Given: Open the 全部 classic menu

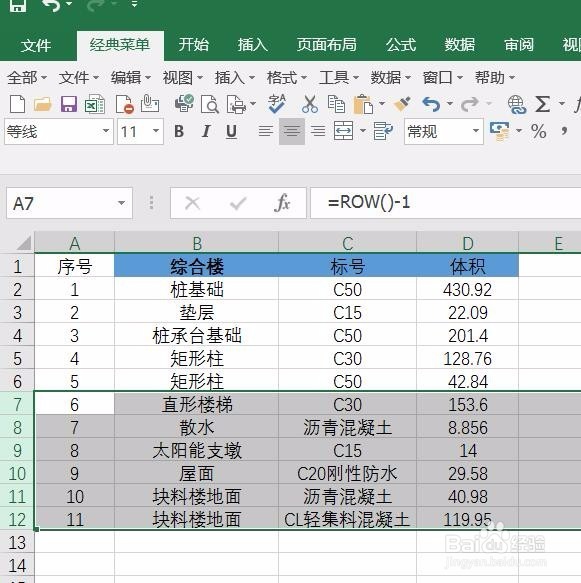Looking at the screenshot, I should pos(27,78).
